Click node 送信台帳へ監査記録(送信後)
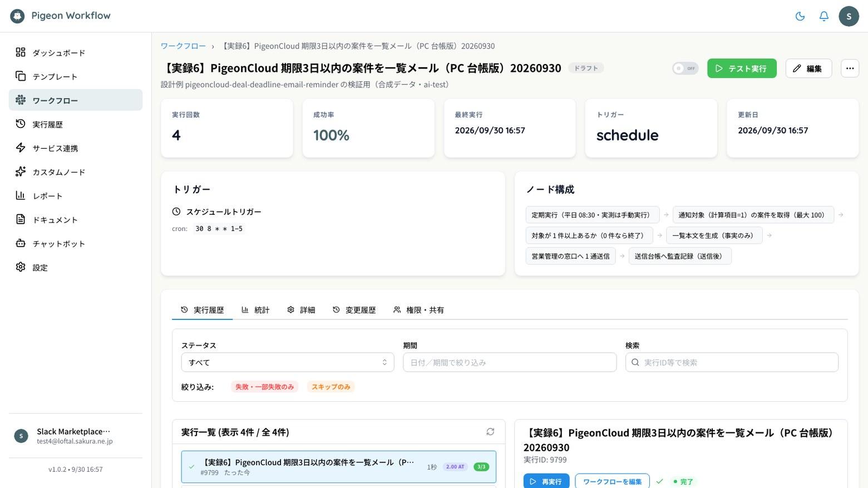Screen dimensions: 868x488 pos(680,256)
